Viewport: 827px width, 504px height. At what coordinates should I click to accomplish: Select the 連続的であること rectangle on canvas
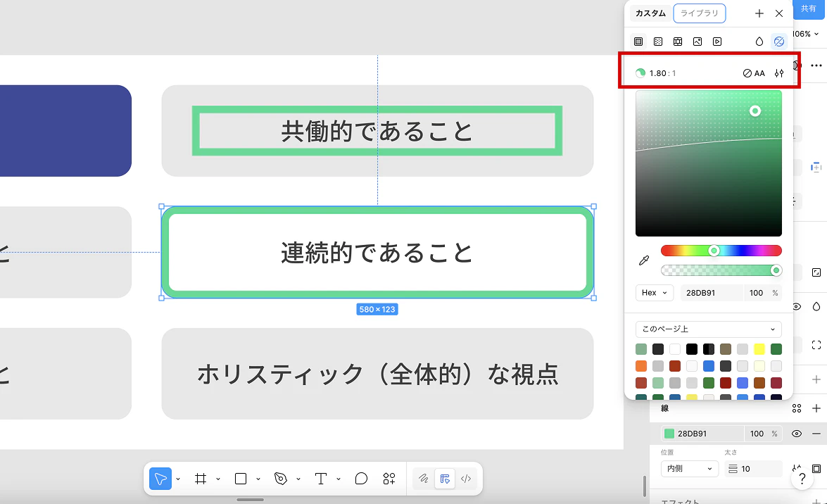point(378,252)
